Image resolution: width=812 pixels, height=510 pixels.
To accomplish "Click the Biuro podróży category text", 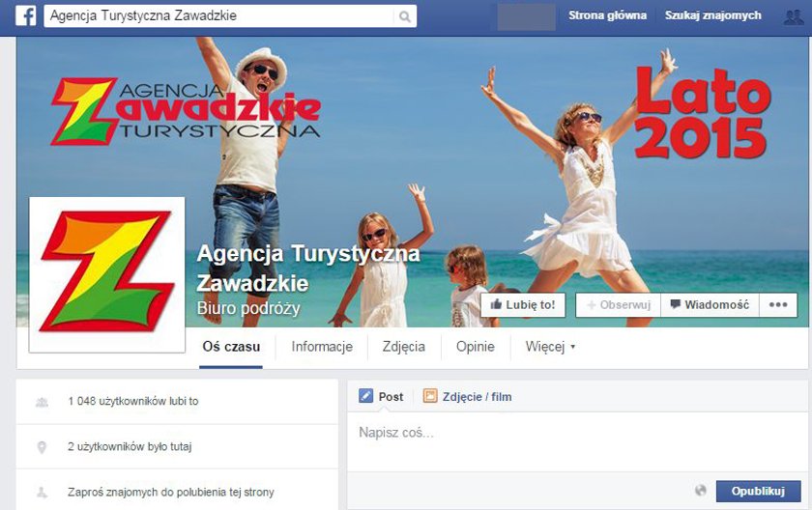I will tap(248, 308).
